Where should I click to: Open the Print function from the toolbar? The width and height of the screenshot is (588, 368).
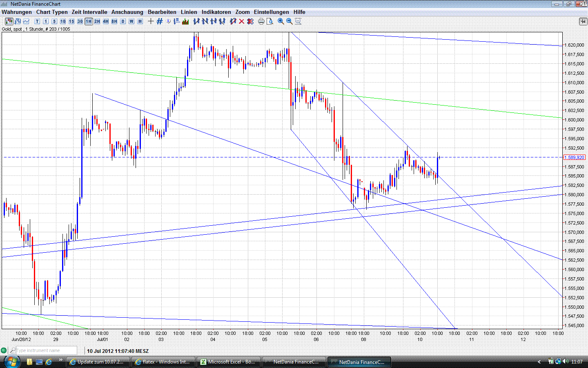[x=261, y=21]
